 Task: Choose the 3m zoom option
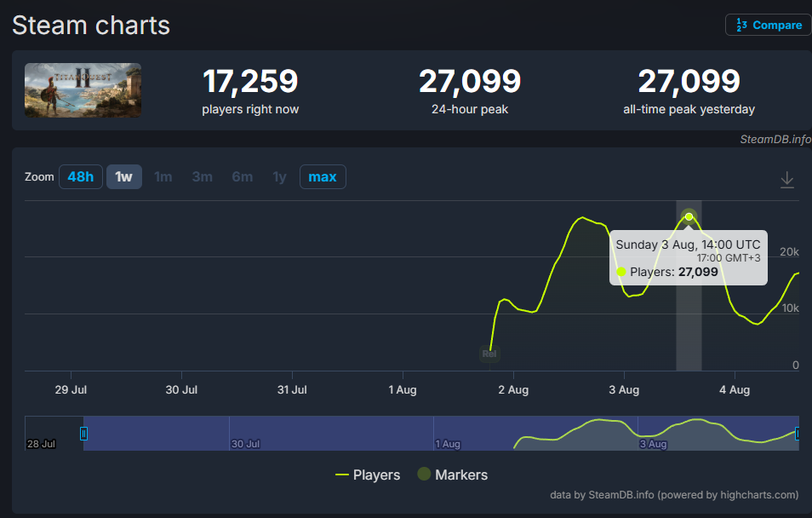(x=202, y=177)
